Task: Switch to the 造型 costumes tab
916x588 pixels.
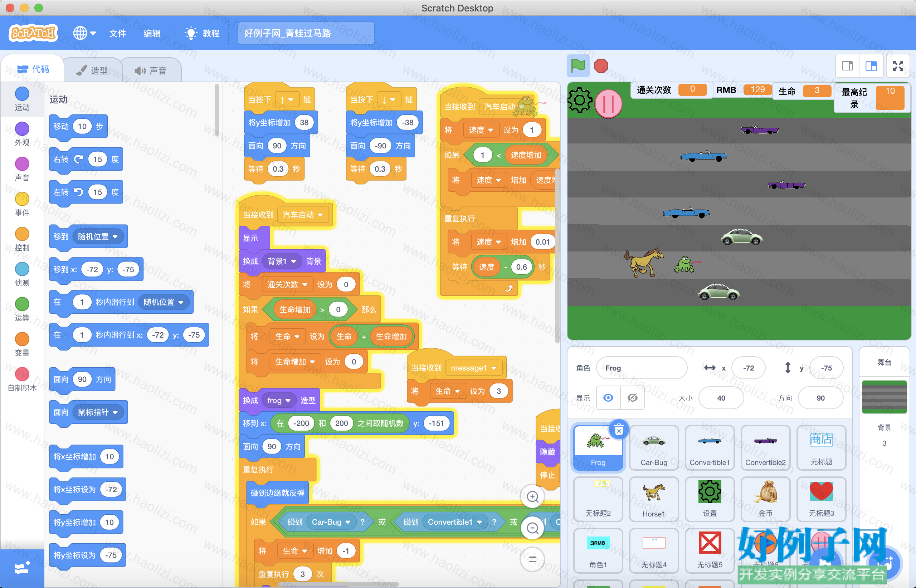Action: [92, 70]
